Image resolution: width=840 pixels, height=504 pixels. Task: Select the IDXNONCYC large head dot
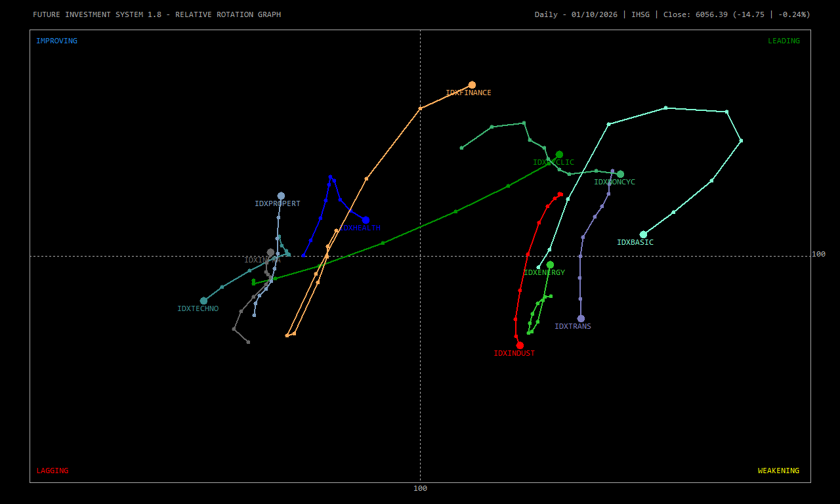click(x=620, y=175)
